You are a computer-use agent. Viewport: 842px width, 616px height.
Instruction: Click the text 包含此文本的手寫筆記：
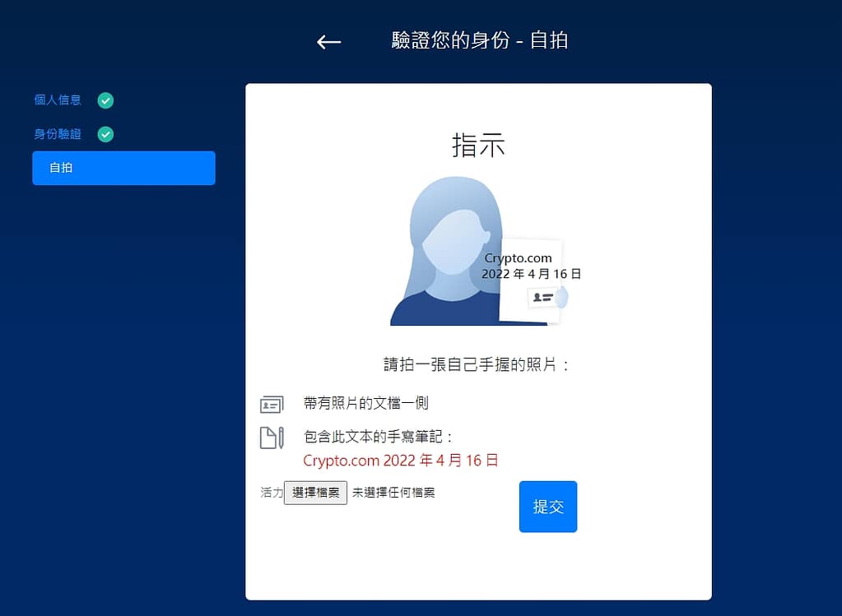click(379, 437)
